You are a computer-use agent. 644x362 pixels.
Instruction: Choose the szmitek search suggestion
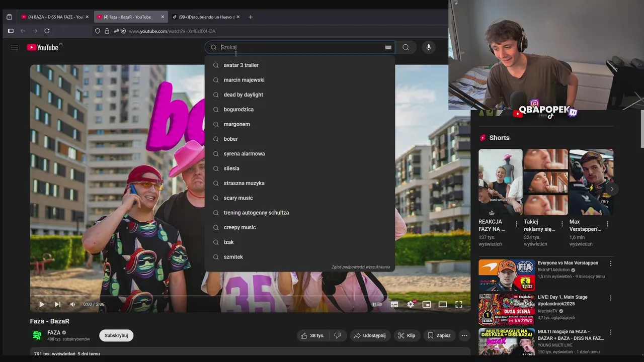pyautogui.click(x=300, y=257)
